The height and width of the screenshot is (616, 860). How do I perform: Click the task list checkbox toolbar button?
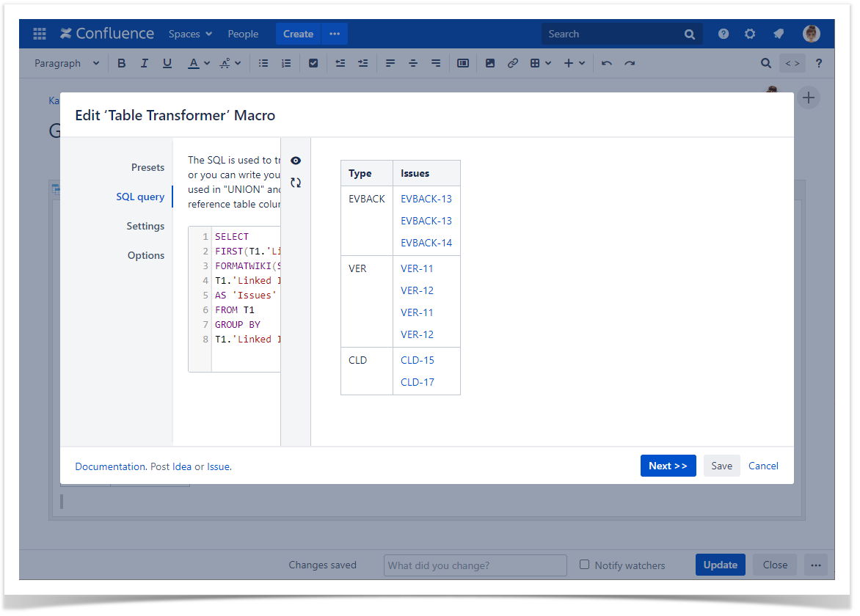pos(313,63)
